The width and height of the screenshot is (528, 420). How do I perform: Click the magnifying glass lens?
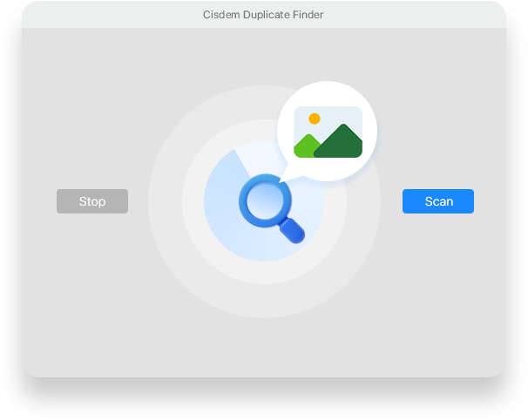[265, 201]
